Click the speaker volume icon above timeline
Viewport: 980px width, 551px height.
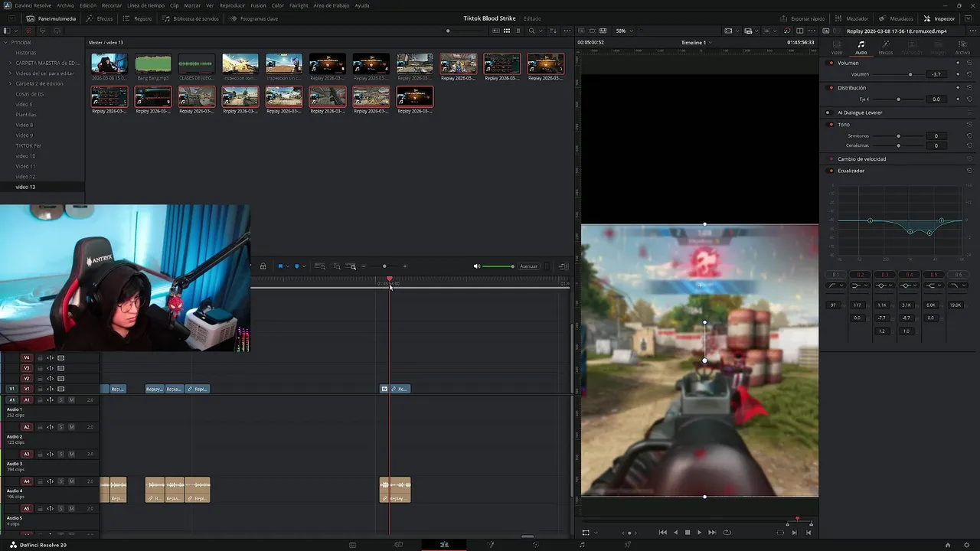point(477,266)
